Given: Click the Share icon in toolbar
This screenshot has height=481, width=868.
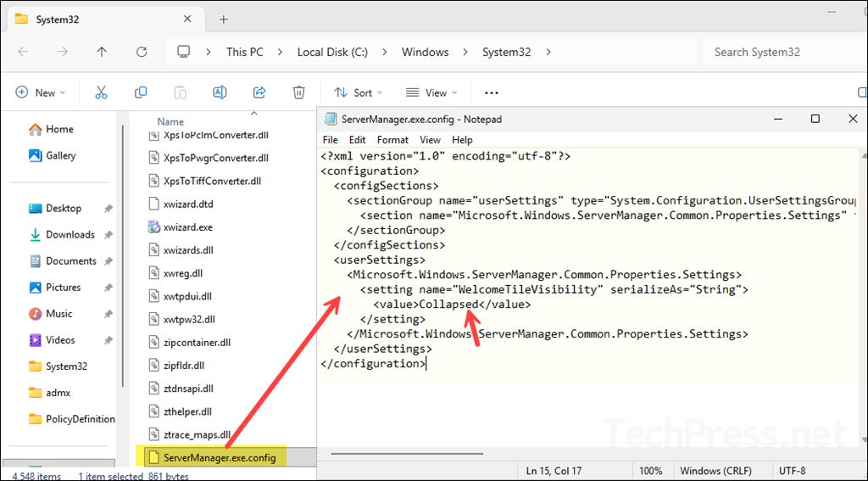Looking at the screenshot, I should click(x=259, y=92).
